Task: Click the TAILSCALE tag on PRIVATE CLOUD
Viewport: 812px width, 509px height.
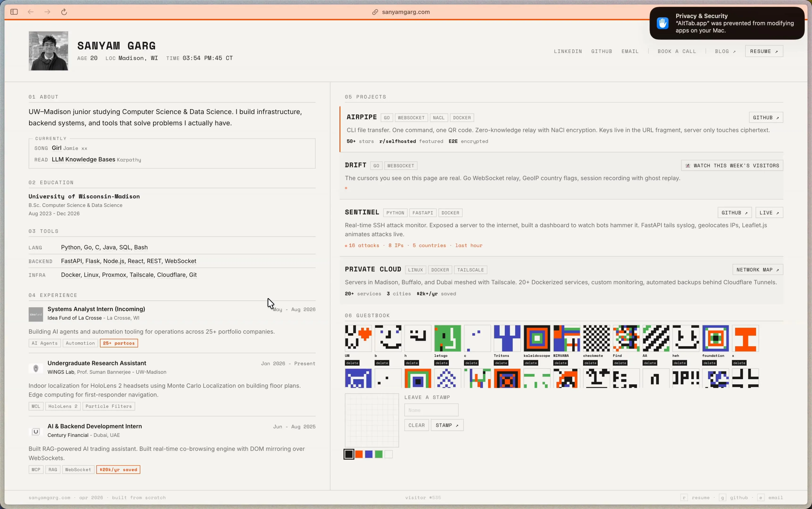Action: tap(471, 270)
